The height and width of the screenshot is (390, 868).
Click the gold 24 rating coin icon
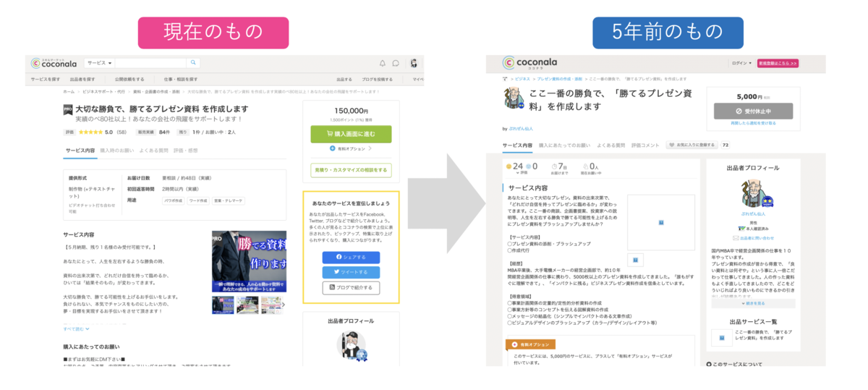(509, 166)
